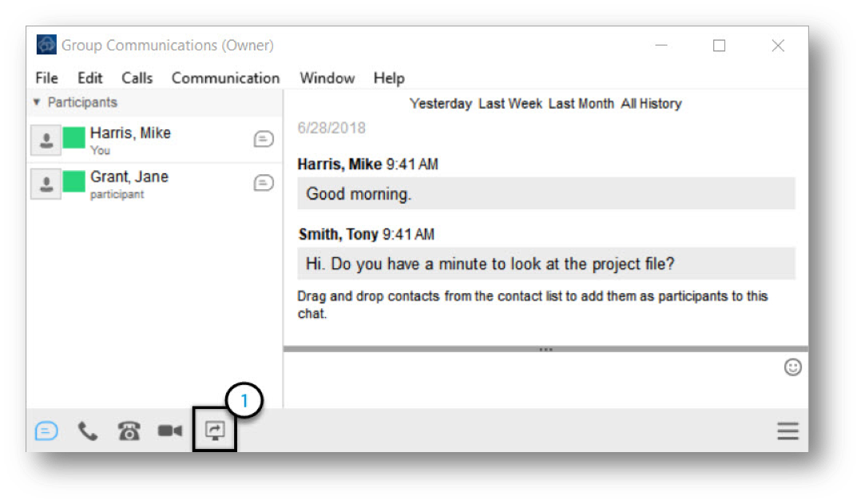Show Yesterday chat history
The image size is (861, 504).
pos(440,104)
